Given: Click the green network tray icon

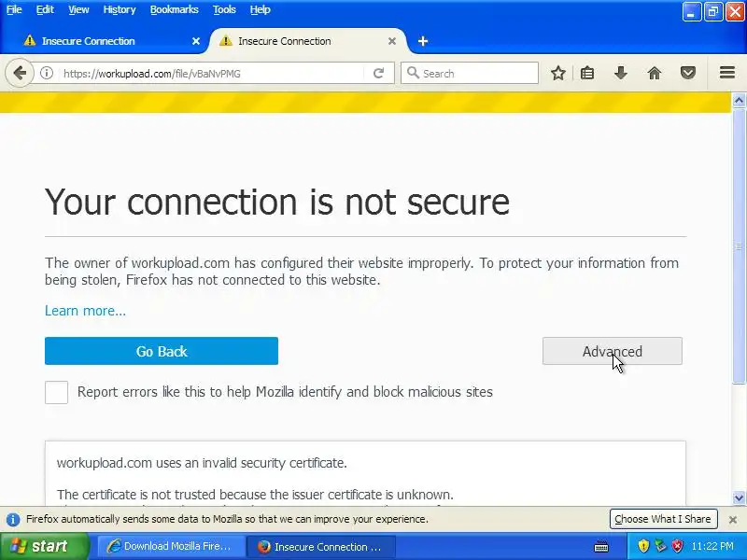Looking at the screenshot, I should 660,546.
